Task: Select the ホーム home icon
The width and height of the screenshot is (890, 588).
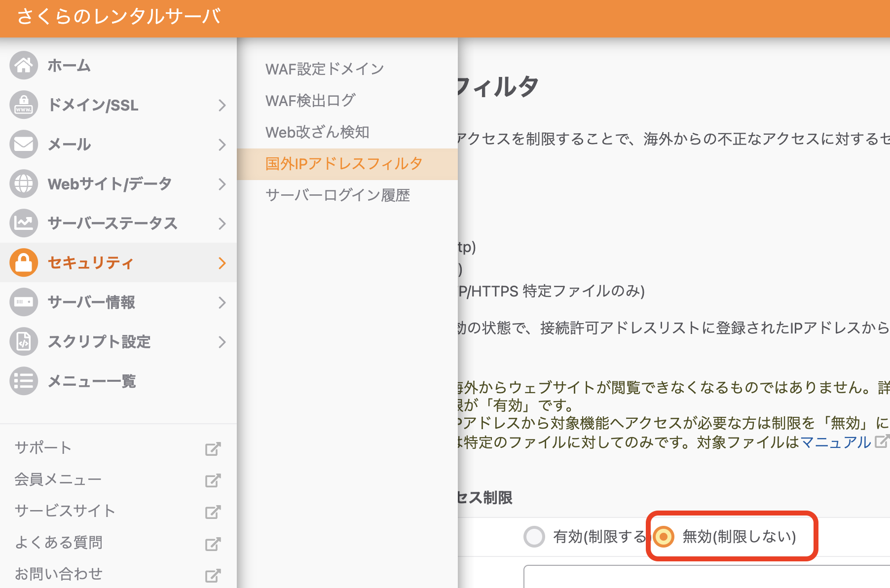Action: click(23, 65)
